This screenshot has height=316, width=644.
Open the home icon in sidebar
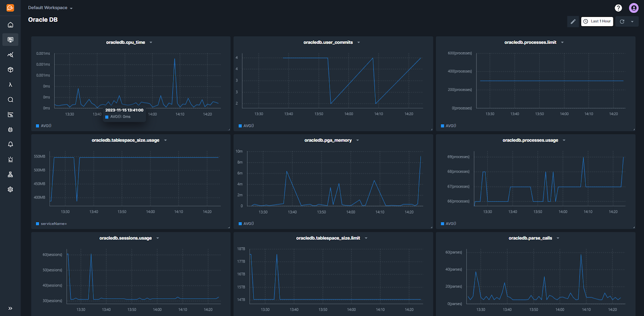(10, 25)
